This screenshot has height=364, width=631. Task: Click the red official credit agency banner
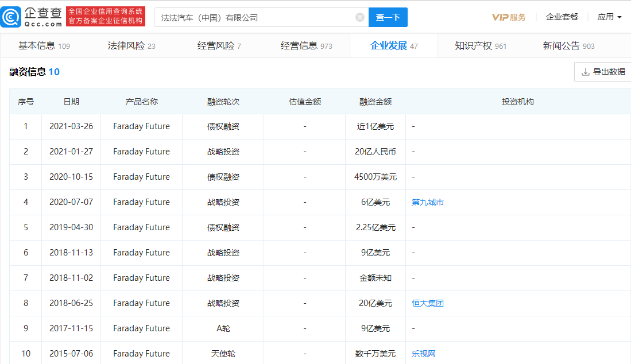coord(106,17)
